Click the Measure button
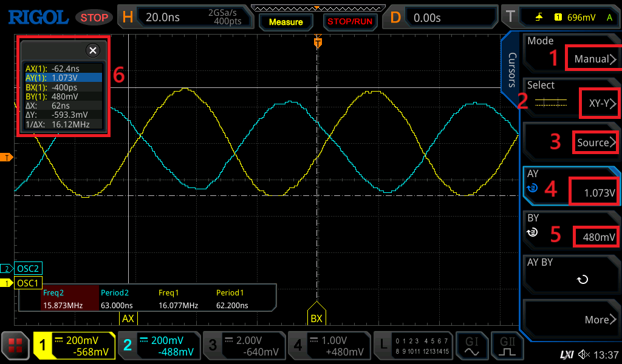The width and height of the screenshot is (622, 364). (285, 22)
